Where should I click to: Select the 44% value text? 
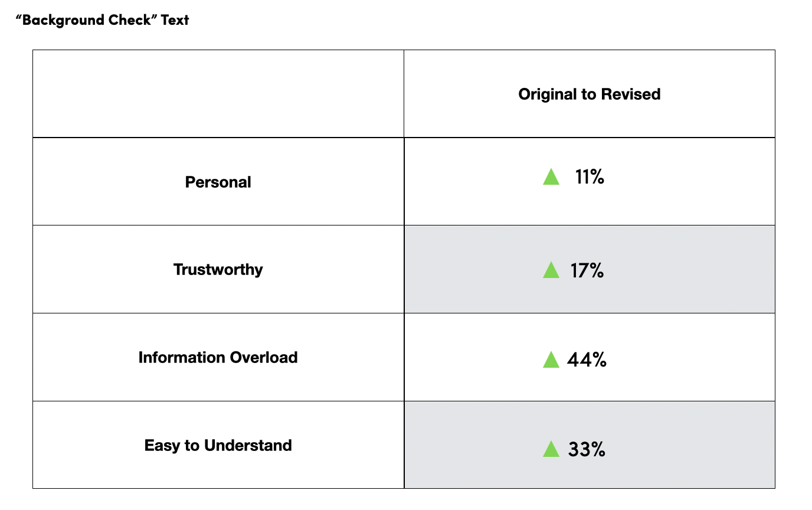pyautogui.click(x=587, y=359)
